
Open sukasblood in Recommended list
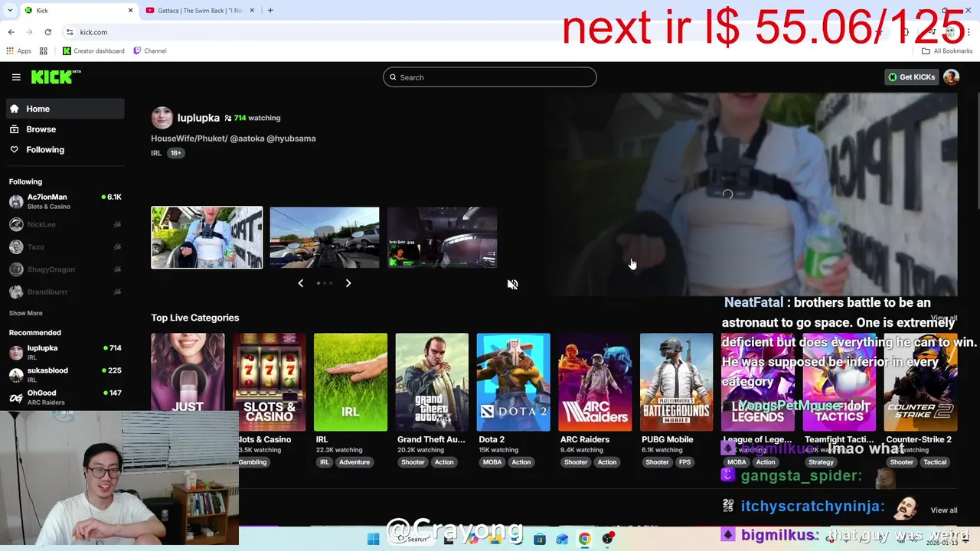tap(65, 374)
